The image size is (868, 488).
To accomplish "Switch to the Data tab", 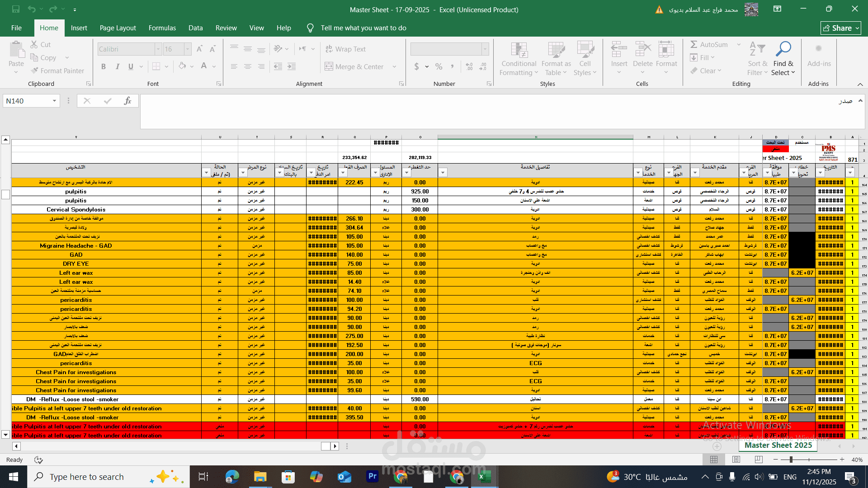I will (x=195, y=28).
